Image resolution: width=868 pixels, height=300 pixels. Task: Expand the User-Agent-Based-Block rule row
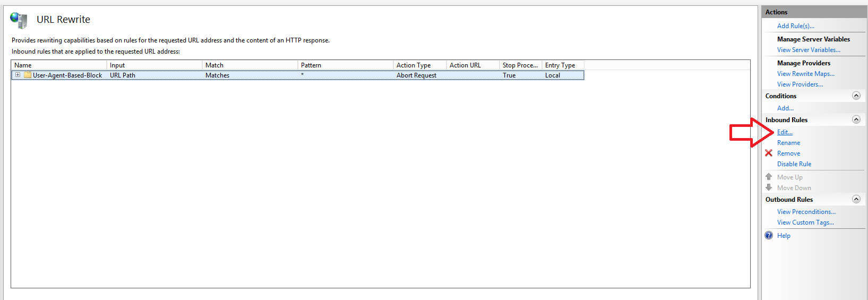[x=18, y=75]
